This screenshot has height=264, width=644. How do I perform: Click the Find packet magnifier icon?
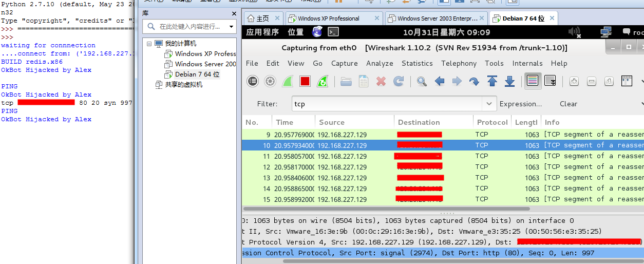(x=422, y=81)
